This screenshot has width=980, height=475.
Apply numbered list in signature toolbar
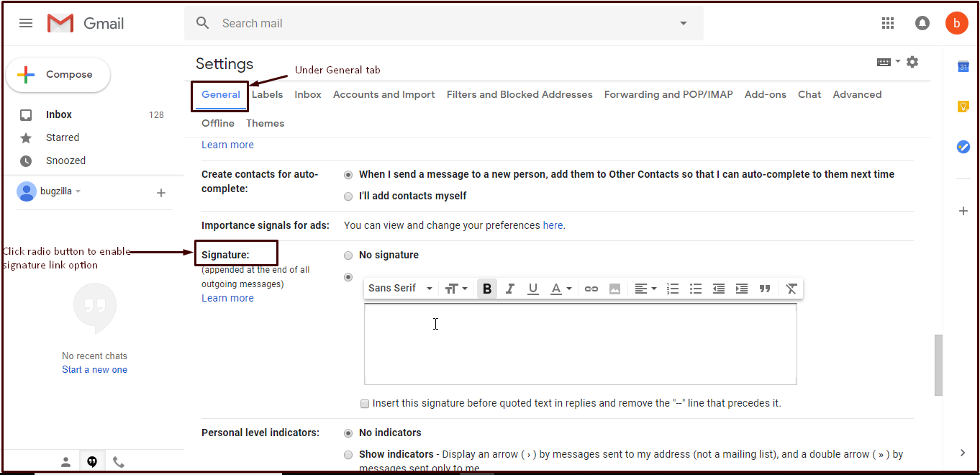(673, 289)
